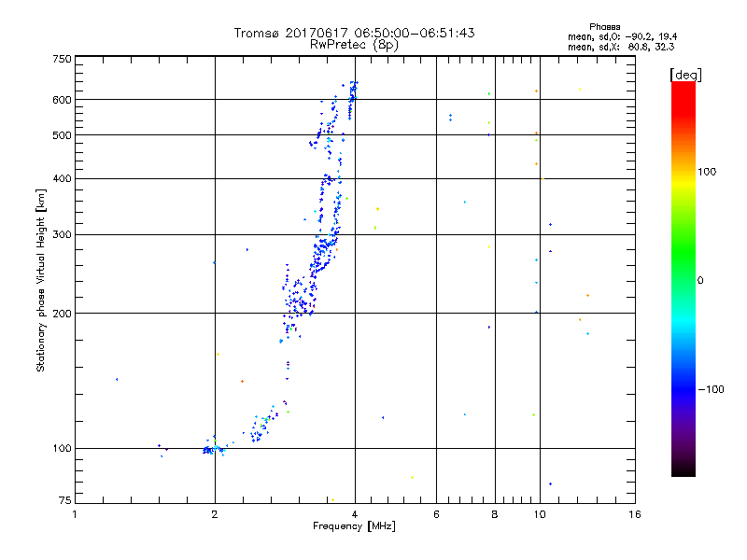Screen dimensions: 747x560
Task: Click the subtitle "RwPretec (8p)"
Action: pos(354,45)
